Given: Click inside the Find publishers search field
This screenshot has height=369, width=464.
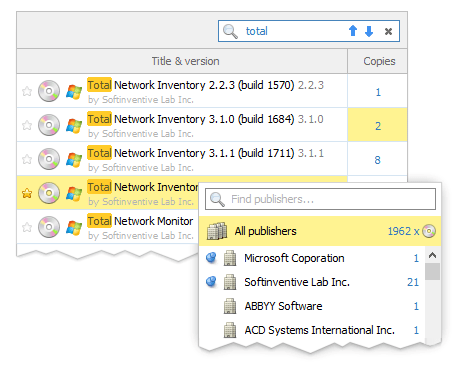Looking at the screenshot, I should [320, 199].
